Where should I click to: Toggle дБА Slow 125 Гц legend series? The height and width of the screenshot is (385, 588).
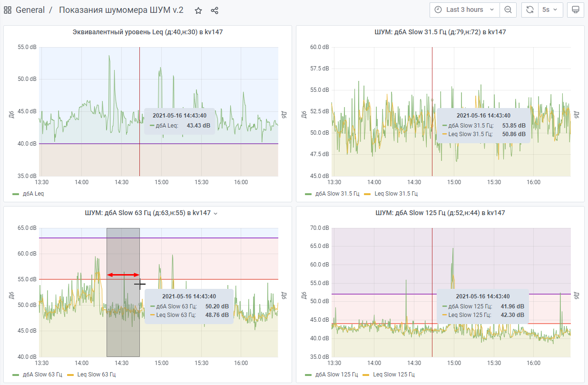coord(336,375)
